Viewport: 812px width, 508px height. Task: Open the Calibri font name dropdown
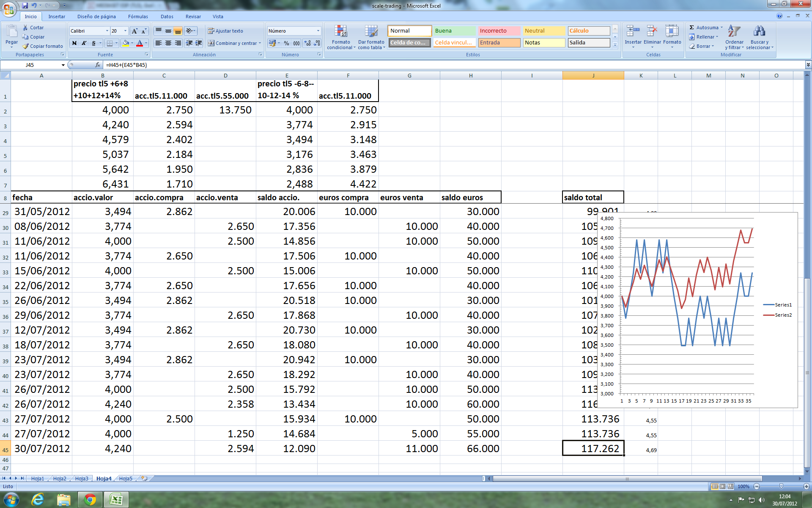pos(107,31)
